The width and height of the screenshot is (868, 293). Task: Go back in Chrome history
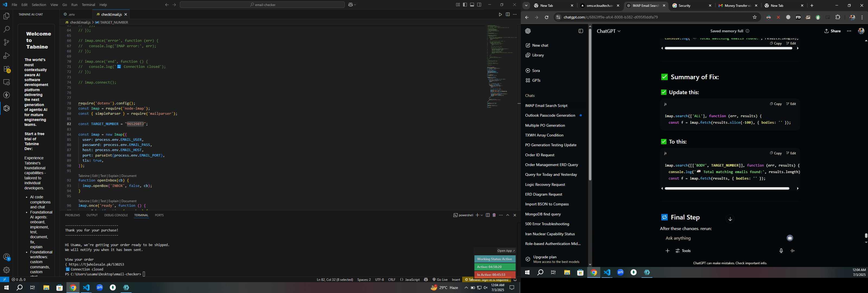tap(527, 18)
